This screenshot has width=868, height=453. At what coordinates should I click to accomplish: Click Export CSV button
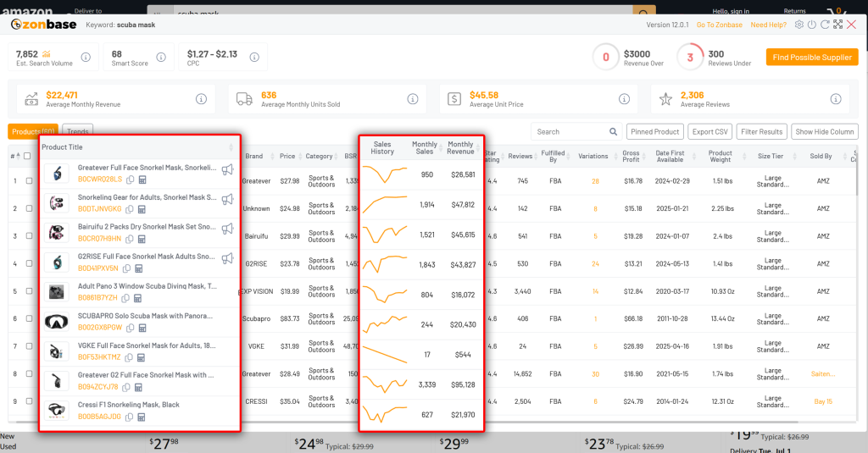point(709,131)
